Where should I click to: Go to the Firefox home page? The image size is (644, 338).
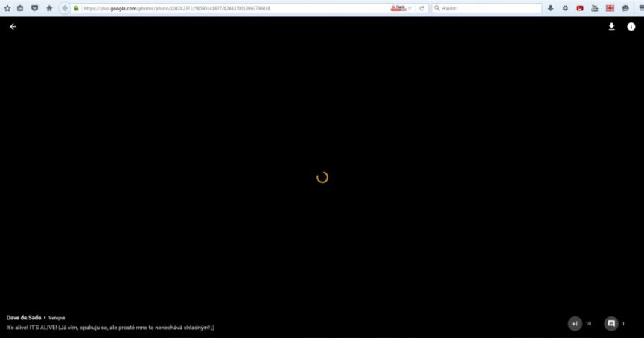tap(49, 8)
